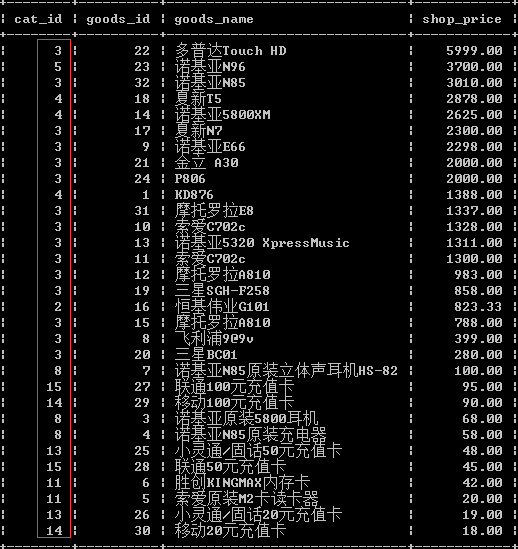The width and height of the screenshot is (518, 549).
Task: Select the 联通100元充值卡 product name
Action: (234, 387)
